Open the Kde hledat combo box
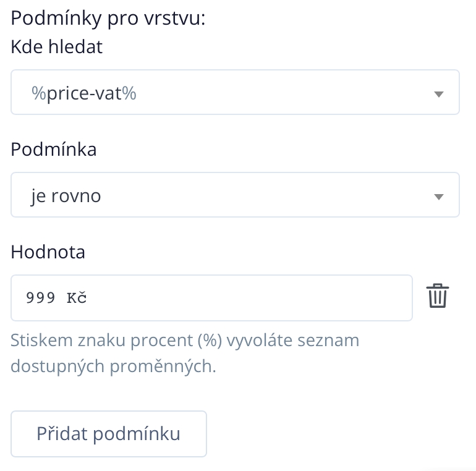The image size is (476, 471). (235, 93)
